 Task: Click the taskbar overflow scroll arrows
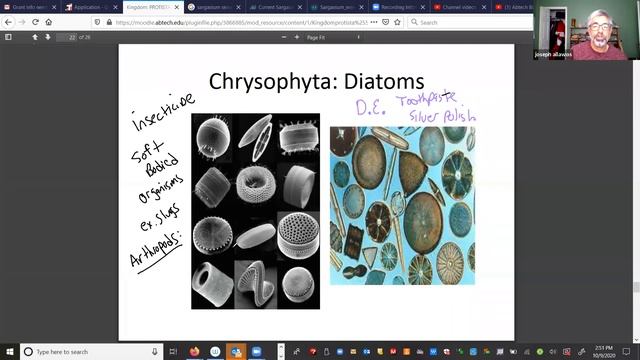coord(281,351)
